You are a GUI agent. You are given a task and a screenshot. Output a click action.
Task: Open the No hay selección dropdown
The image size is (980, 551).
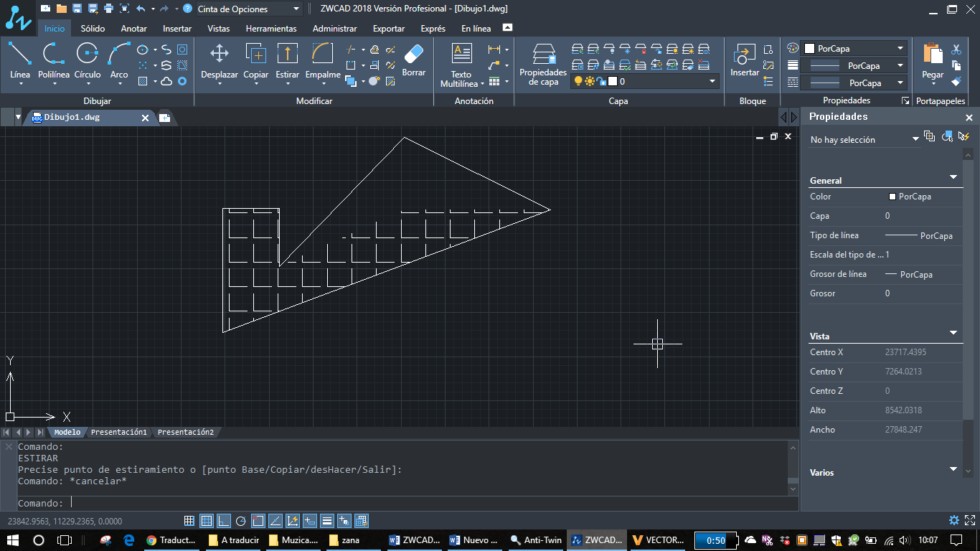point(915,139)
